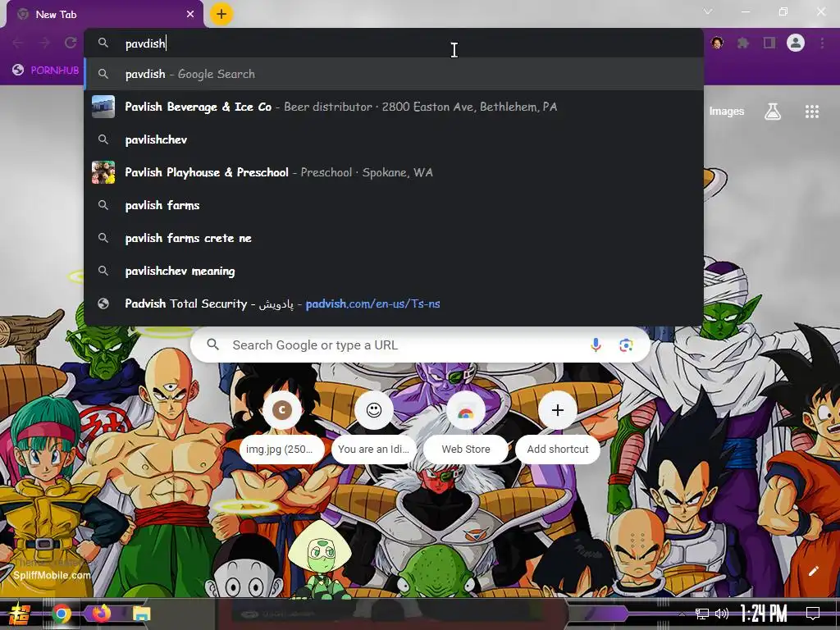Click the back navigation arrow
This screenshot has width=840, height=630.
(18, 43)
